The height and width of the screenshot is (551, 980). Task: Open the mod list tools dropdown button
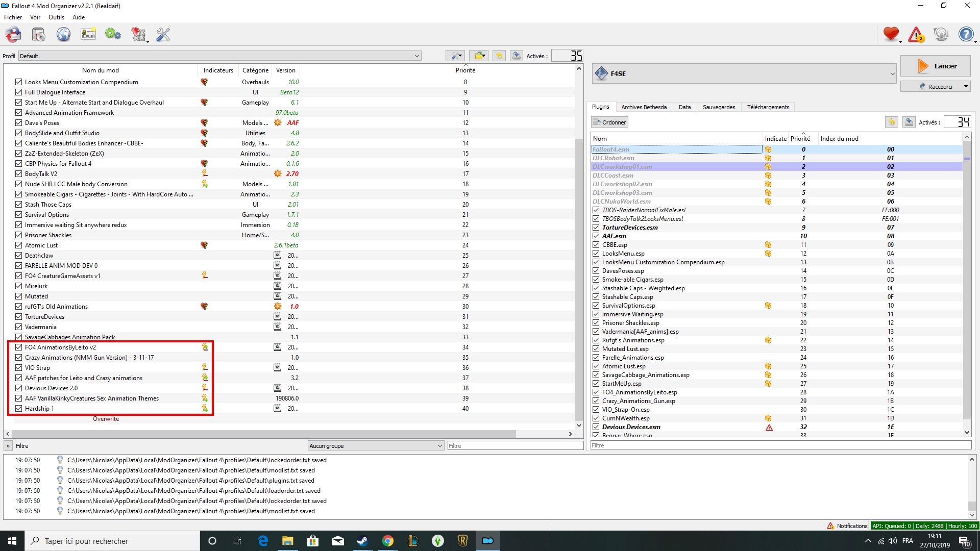pyautogui.click(x=455, y=56)
